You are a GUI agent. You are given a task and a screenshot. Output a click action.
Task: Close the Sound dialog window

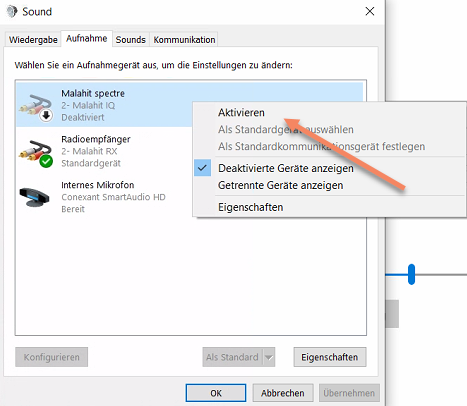[x=370, y=11]
